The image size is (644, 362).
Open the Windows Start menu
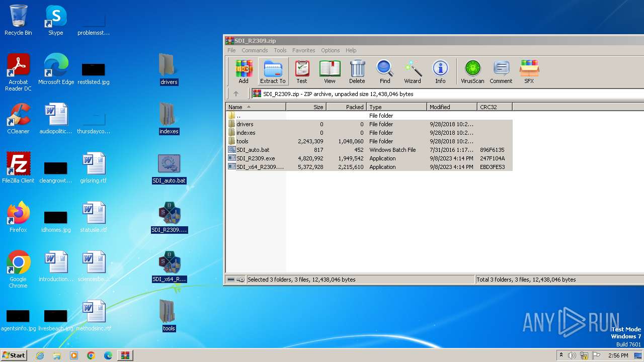[x=14, y=355]
